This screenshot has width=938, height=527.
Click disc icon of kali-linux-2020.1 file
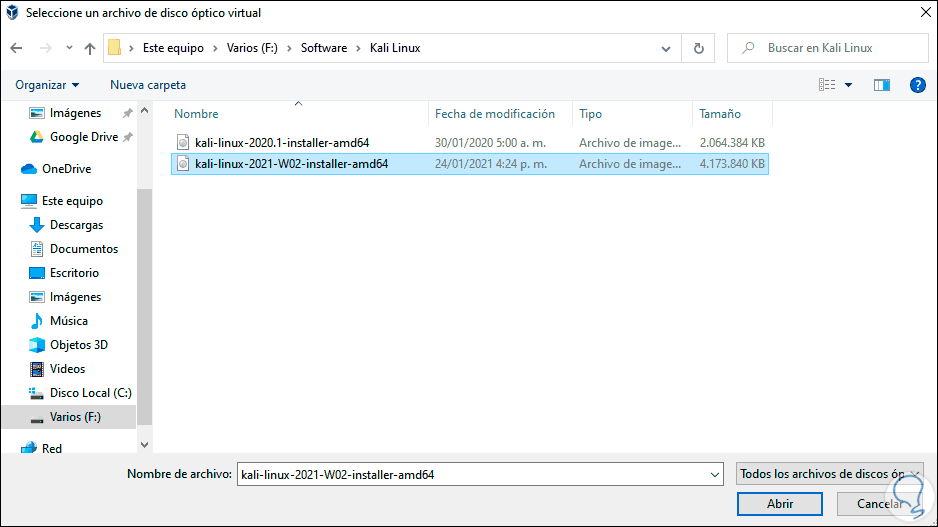click(x=183, y=142)
